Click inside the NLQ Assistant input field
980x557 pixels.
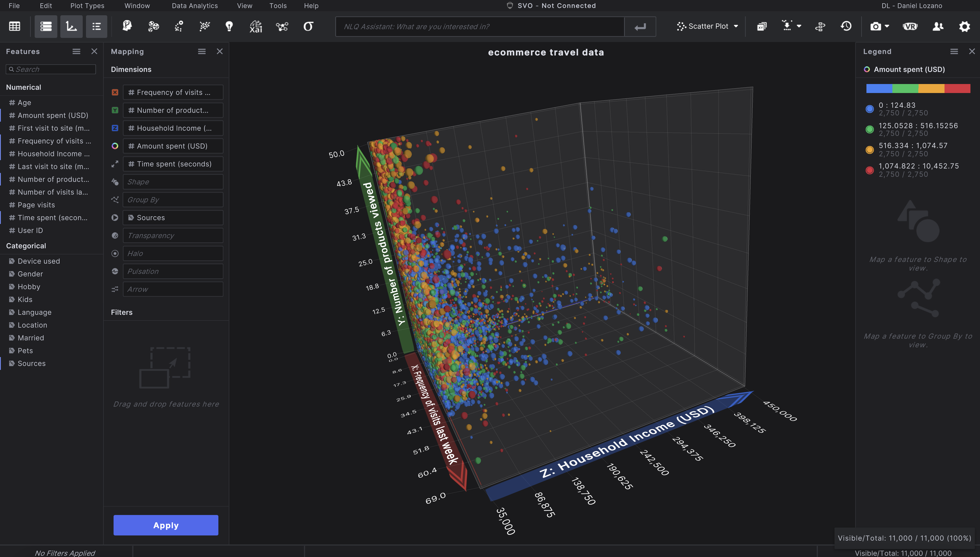point(479,26)
